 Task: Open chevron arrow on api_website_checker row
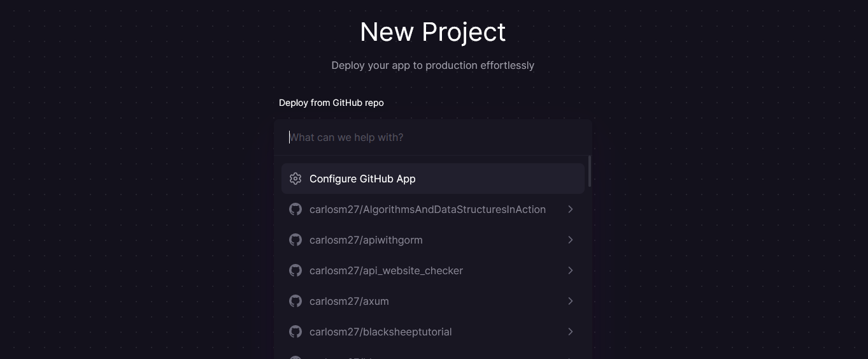pos(571,270)
